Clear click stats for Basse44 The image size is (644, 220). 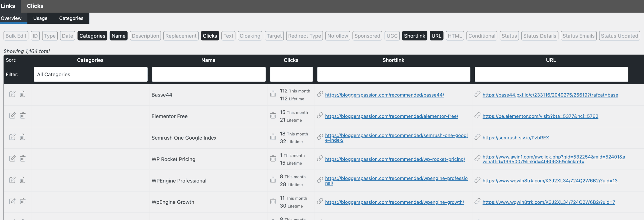click(273, 94)
